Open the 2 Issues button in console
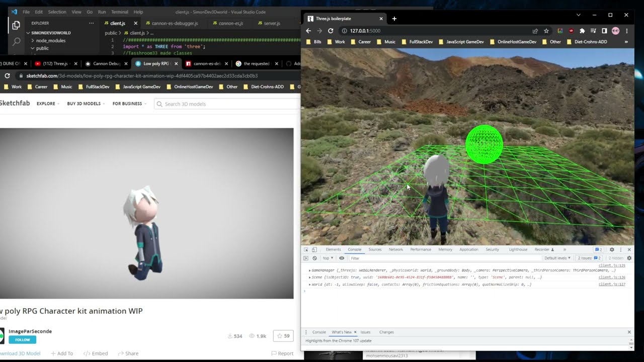The width and height of the screenshot is (644, 362). [589, 258]
